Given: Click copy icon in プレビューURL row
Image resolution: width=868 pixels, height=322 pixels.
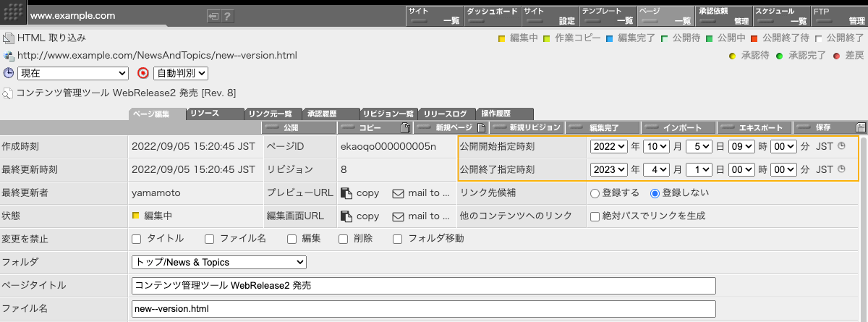Looking at the screenshot, I should click(346, 193).
